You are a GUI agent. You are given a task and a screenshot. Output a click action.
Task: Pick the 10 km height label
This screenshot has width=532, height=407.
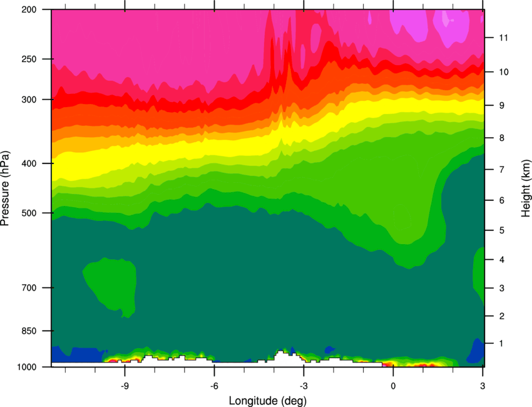[x=503, y=72]
